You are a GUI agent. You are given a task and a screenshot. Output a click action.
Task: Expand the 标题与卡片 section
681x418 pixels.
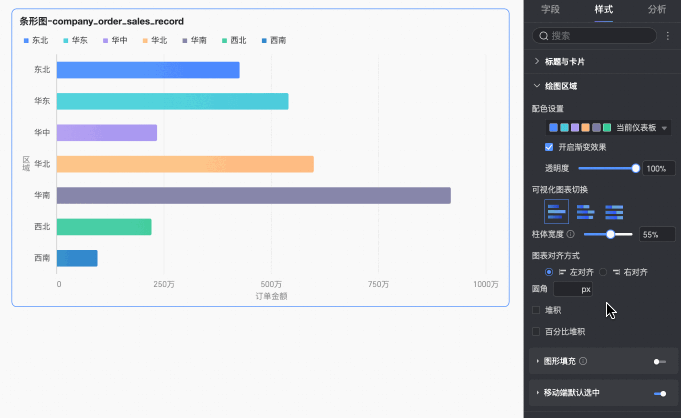point(537,61)
